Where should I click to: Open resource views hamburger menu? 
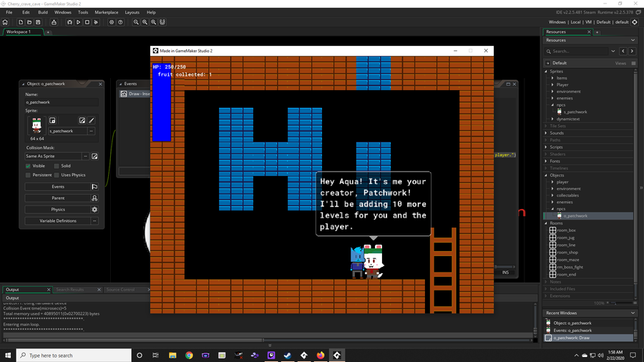633,63
